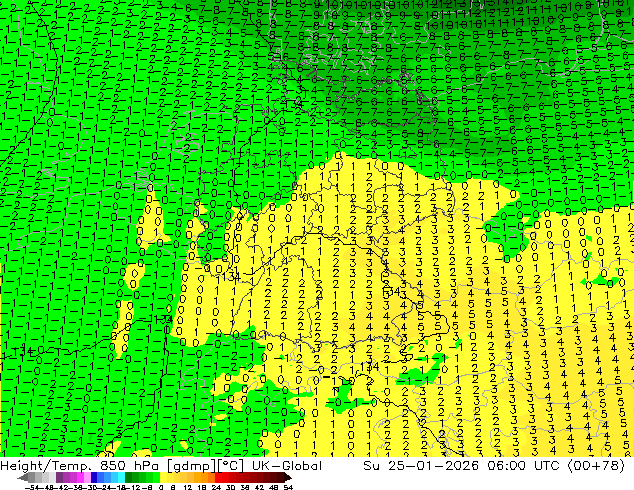The width and height of the screenshot is (634, 490).
Task: Click the '06:00 UTC' time label
Action: click(x=524, y=466)
